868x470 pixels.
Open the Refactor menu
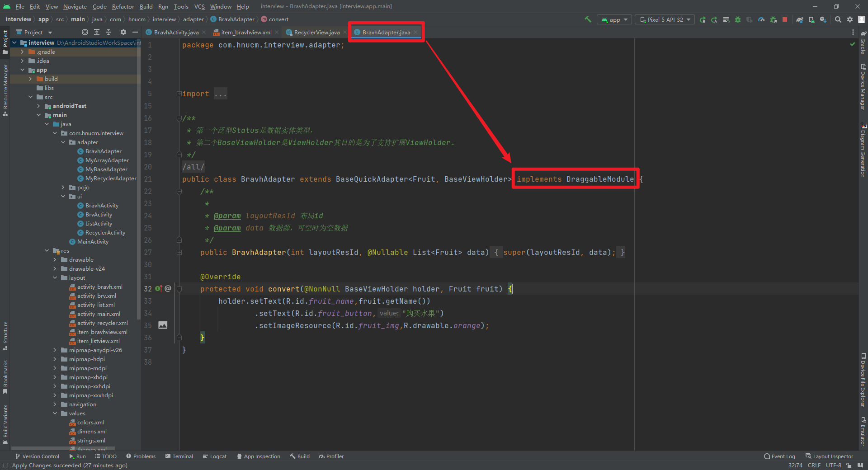coord(123,6)
